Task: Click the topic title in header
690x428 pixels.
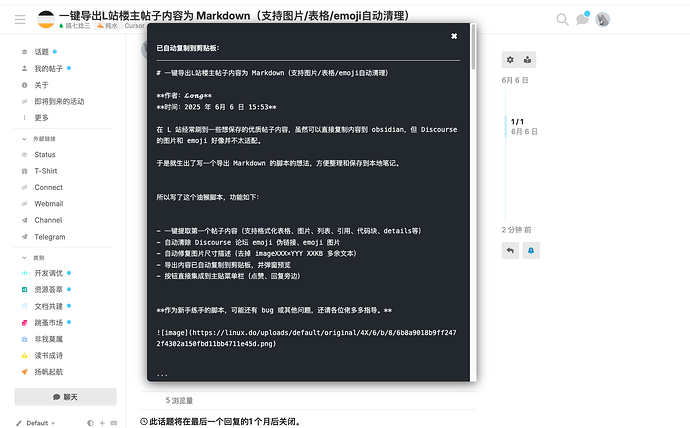Action: (x=235, y=15)
